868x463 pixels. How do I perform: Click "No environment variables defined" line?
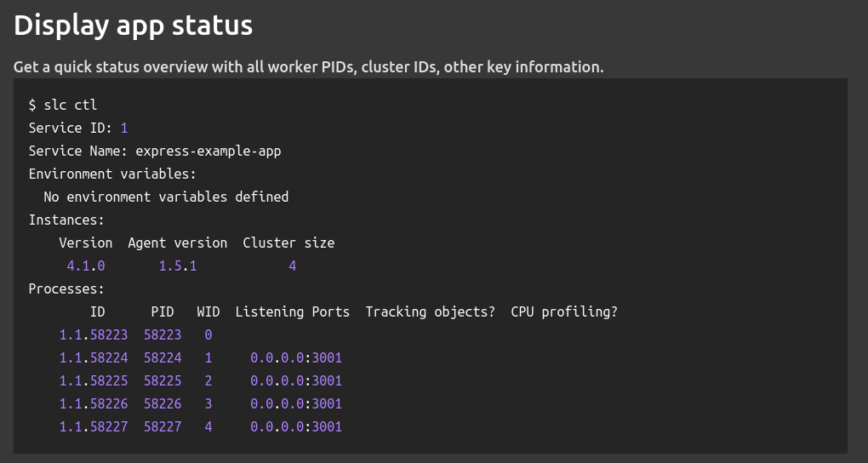coord(166,197)
